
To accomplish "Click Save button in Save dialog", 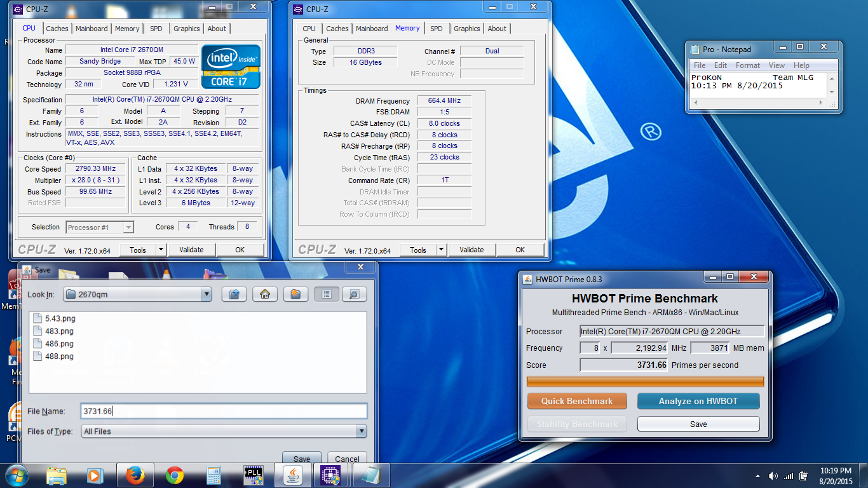I will pos(302,458).
